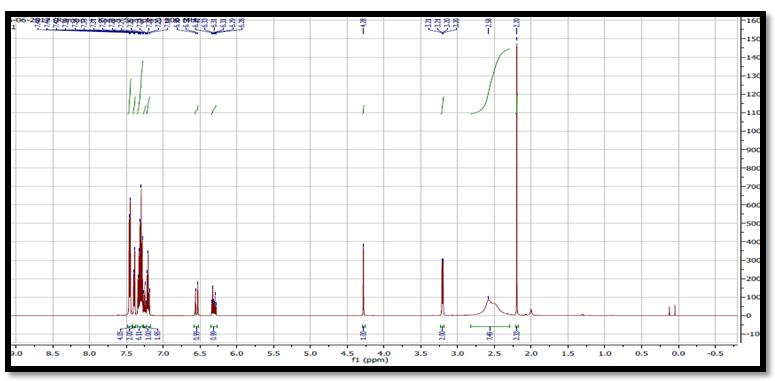
Task: Click integral value 4.05 under aromatic peaks
Action: tap(121, 335)
